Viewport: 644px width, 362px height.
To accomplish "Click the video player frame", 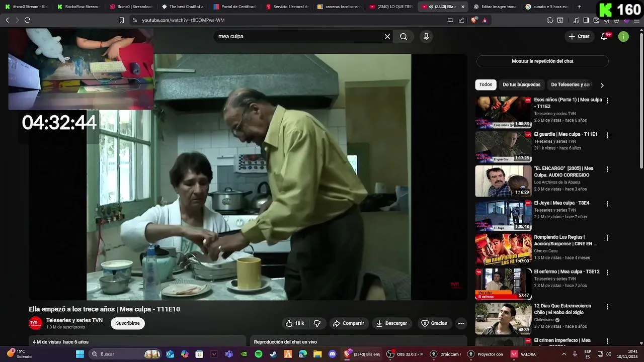I will click(248, 177).
